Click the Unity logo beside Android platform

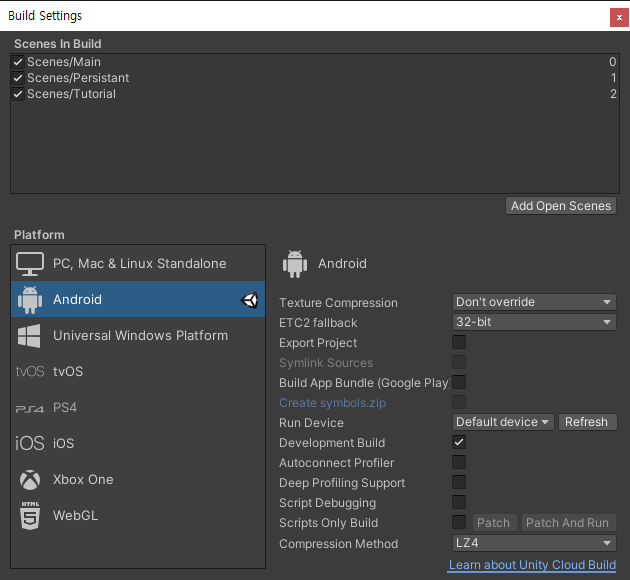(250, 300)
